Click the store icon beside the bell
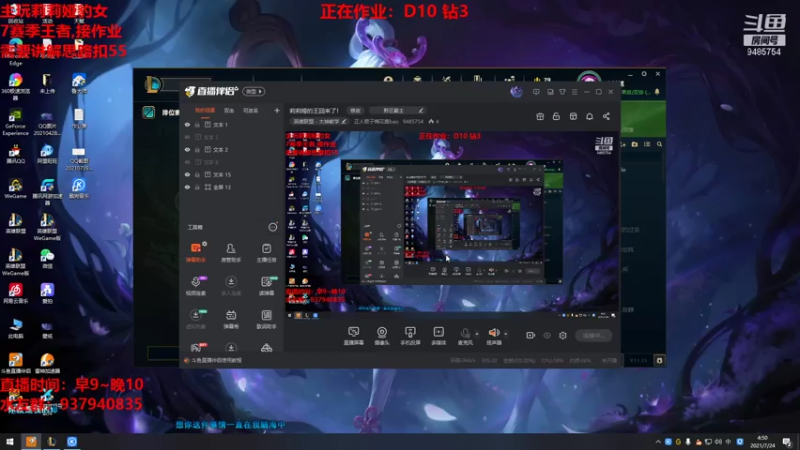 [x=573, y=116]
